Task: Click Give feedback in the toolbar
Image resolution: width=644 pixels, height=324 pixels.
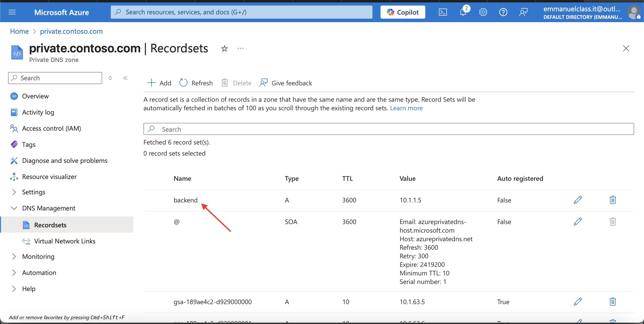Action: pyautogui.click(x=286, y=83)
